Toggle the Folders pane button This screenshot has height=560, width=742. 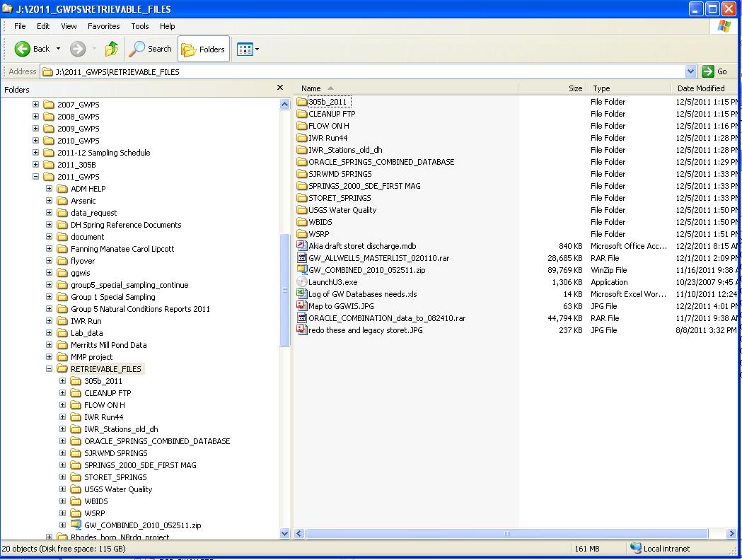pyautogui.click(x=204, y=49)
